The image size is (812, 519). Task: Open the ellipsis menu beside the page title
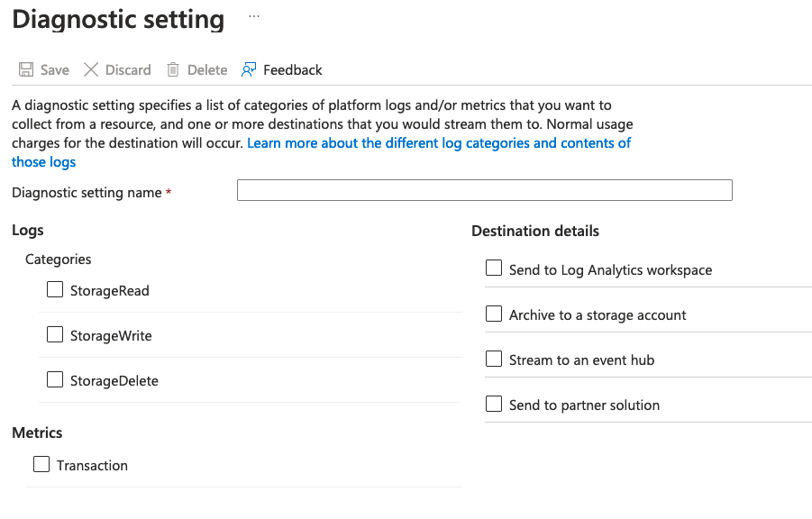pyautogui.click(x=253, y=14)
